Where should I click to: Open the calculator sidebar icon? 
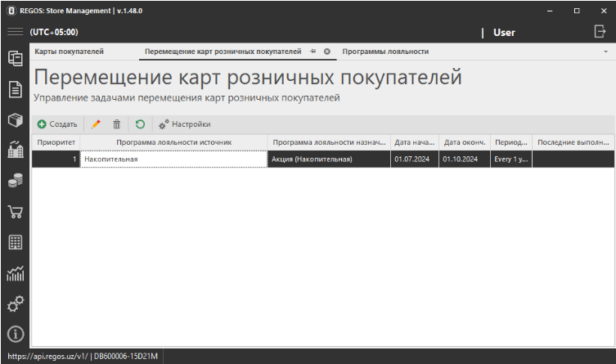[15, 242]
